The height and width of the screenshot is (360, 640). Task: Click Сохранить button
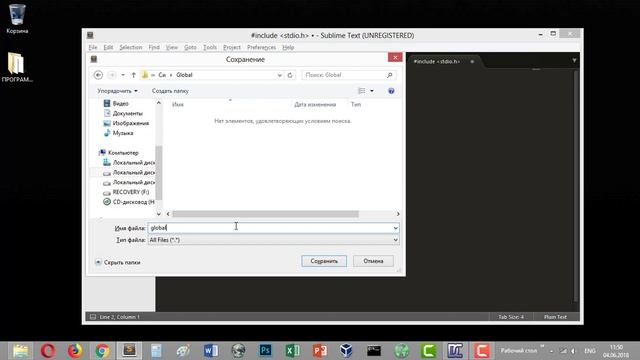coord(324,261)
